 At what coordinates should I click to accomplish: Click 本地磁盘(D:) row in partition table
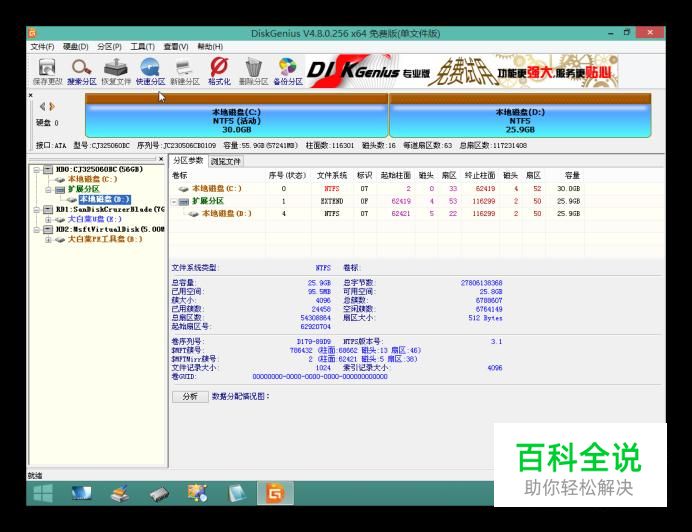pyautogui.click(x=380, y=214)
